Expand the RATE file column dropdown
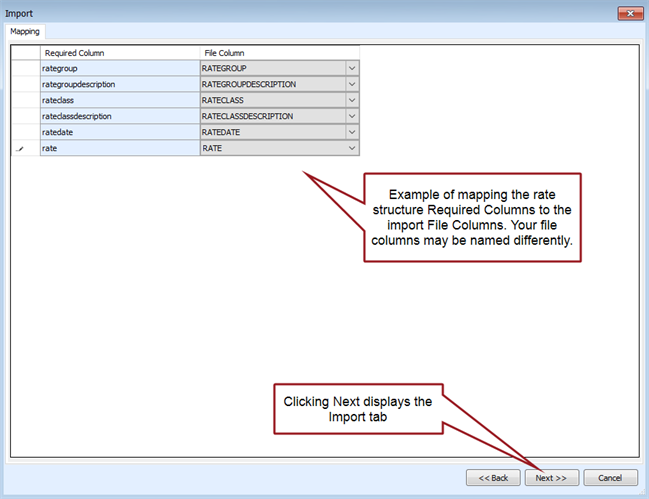The image size is (649, 499). click(x=351, y=148)
